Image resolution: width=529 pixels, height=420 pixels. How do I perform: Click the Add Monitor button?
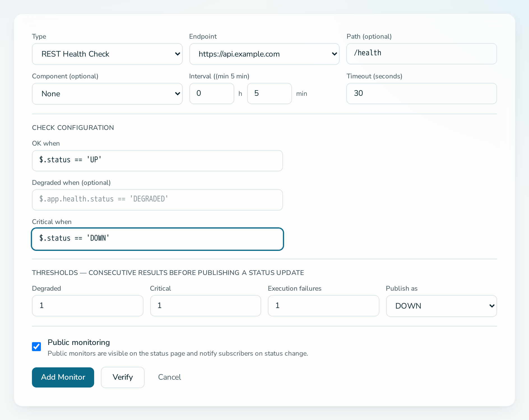[x=63, y=377]
